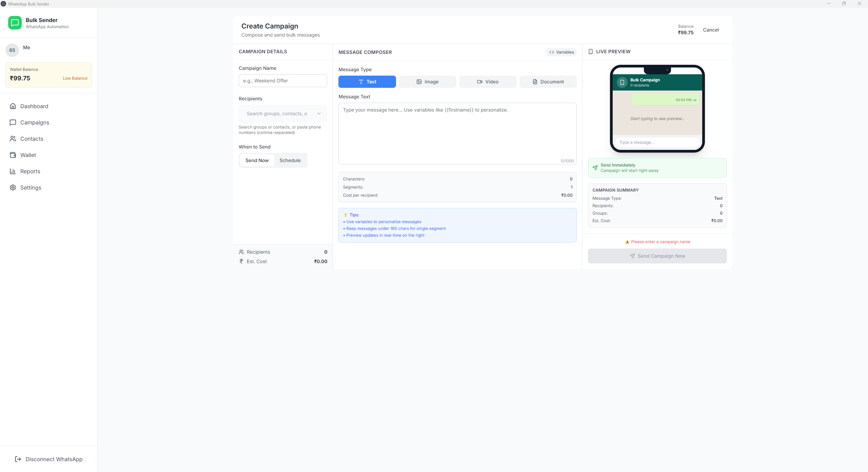Select the Image message type

(427, 82)
